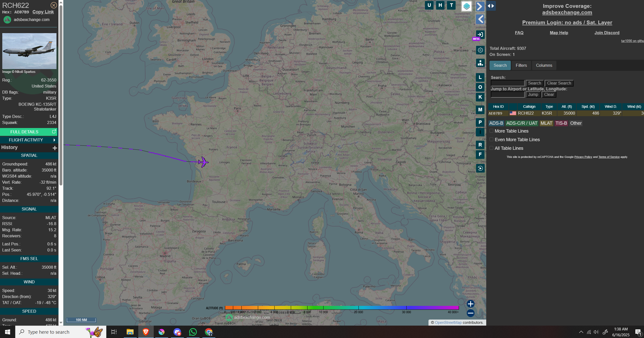Click the Search button
This screenshot has height=338, width=644.
534,83
